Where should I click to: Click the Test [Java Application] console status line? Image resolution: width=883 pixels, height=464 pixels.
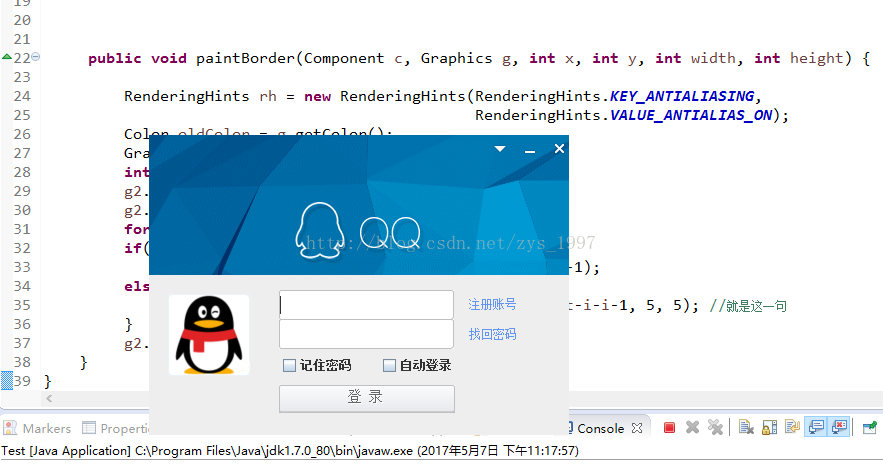click(x=290, y=451)
